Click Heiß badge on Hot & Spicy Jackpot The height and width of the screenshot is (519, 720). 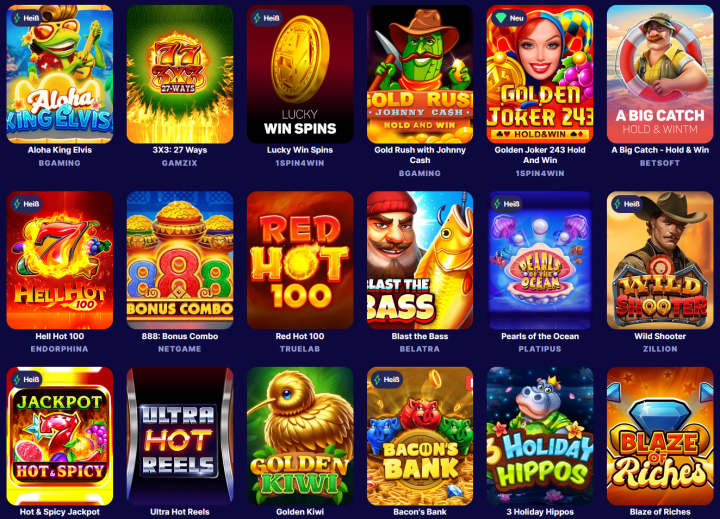27,379
